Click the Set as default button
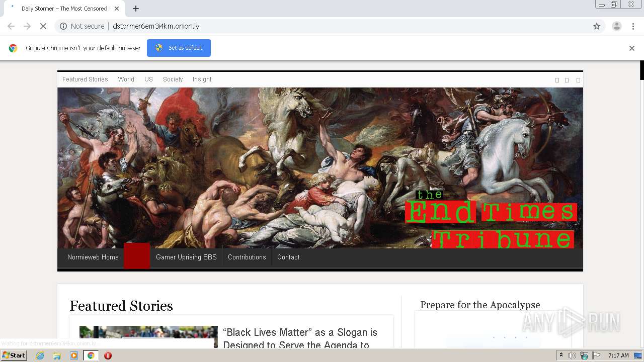This screenshot has width=644, height=362. pos(179,48)
